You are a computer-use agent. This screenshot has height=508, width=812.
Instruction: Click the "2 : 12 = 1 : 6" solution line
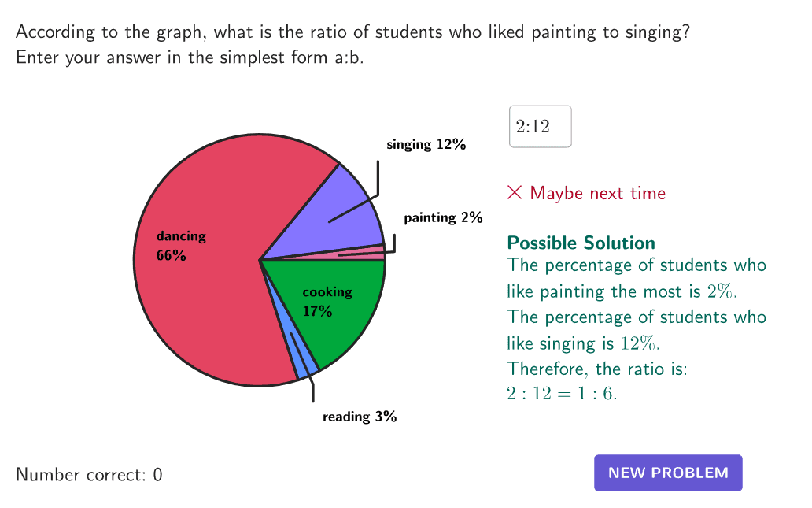click(x=562, y=394)
